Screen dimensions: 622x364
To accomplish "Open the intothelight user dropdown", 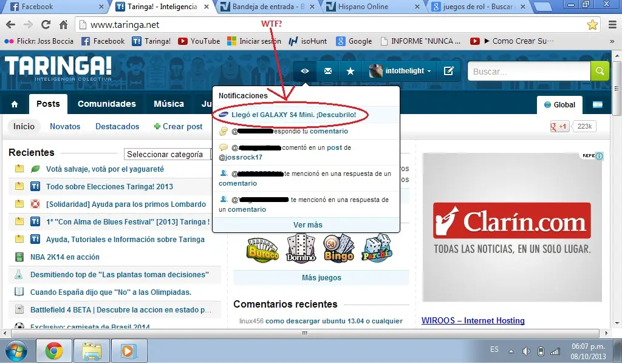I will [400, 72].
